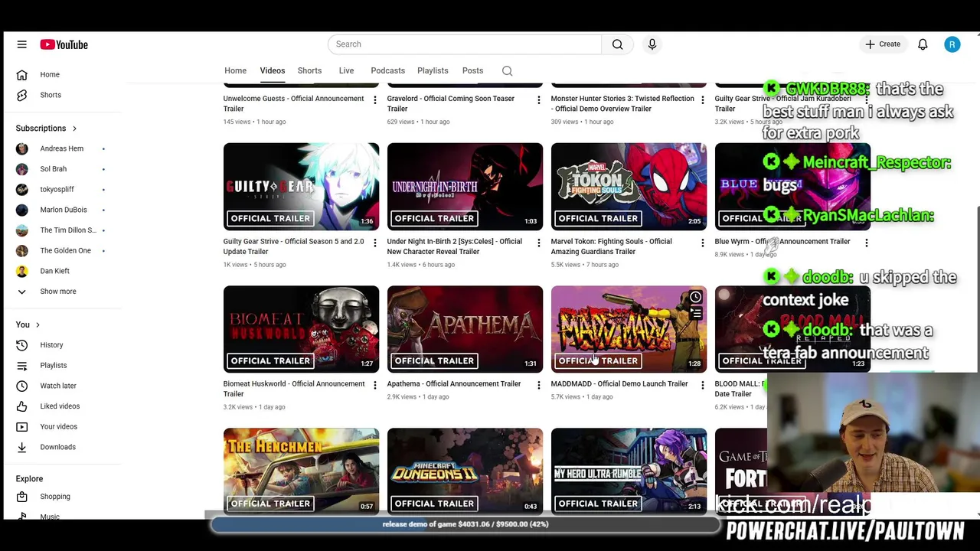Open Apathema trailer thumbnail
980x551 pixels.
point(465,329)
